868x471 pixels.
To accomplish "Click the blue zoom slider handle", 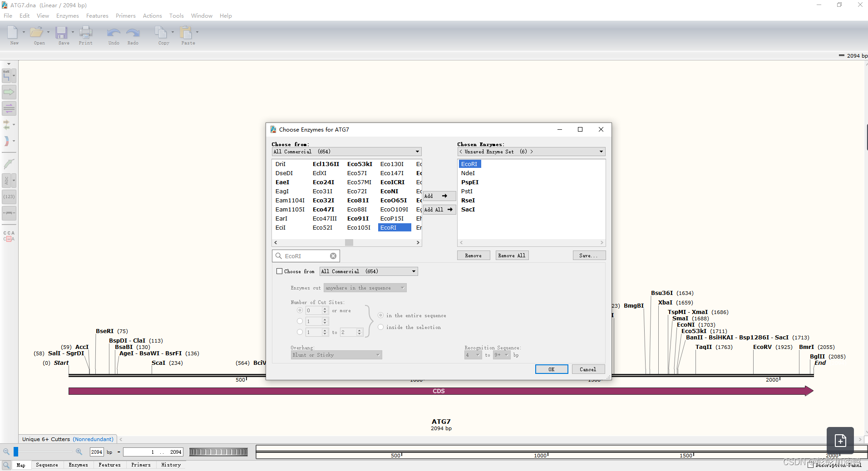I will coord(16,452).
